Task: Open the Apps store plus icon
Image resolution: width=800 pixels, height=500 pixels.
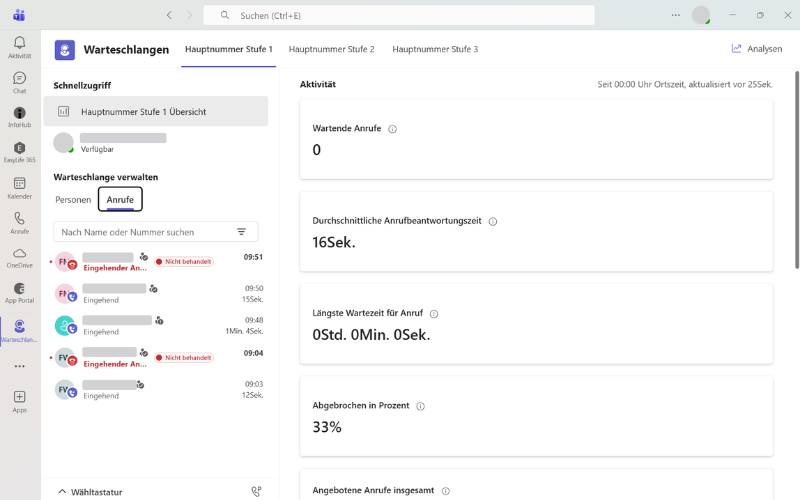Action: [x=19, y=402]
